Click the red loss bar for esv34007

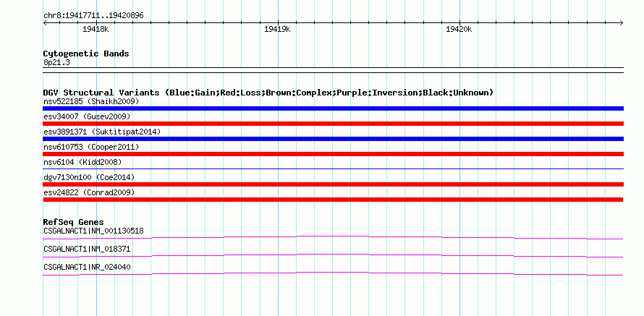(333, 124)
